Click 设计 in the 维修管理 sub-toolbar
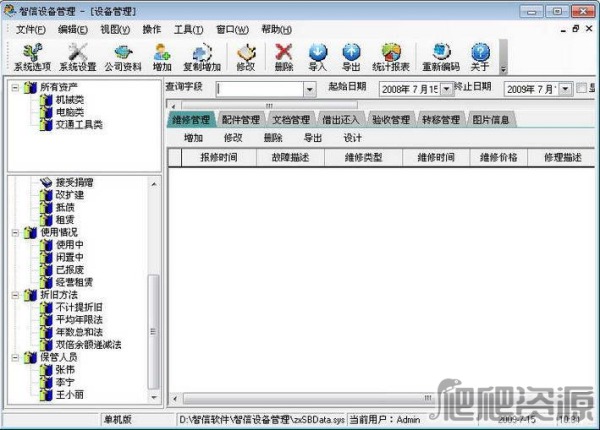600x430 pixels. pyautogui.click(x=352, y=138)
